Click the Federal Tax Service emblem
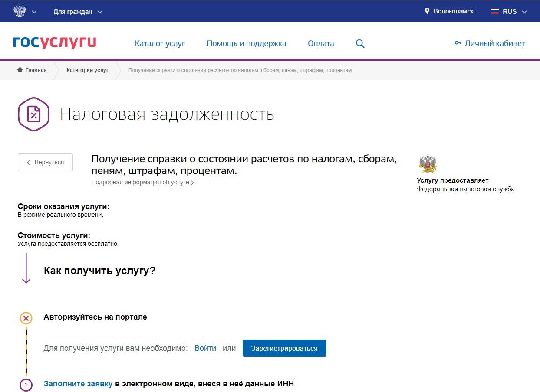Viewport: 540px width, 392px height. coord(428,164)
